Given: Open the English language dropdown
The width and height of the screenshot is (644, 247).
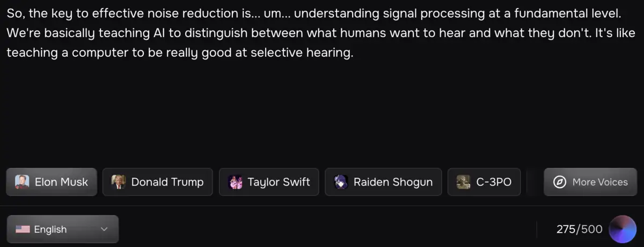Looking at the screenshot, I should (x=63, y=229).
